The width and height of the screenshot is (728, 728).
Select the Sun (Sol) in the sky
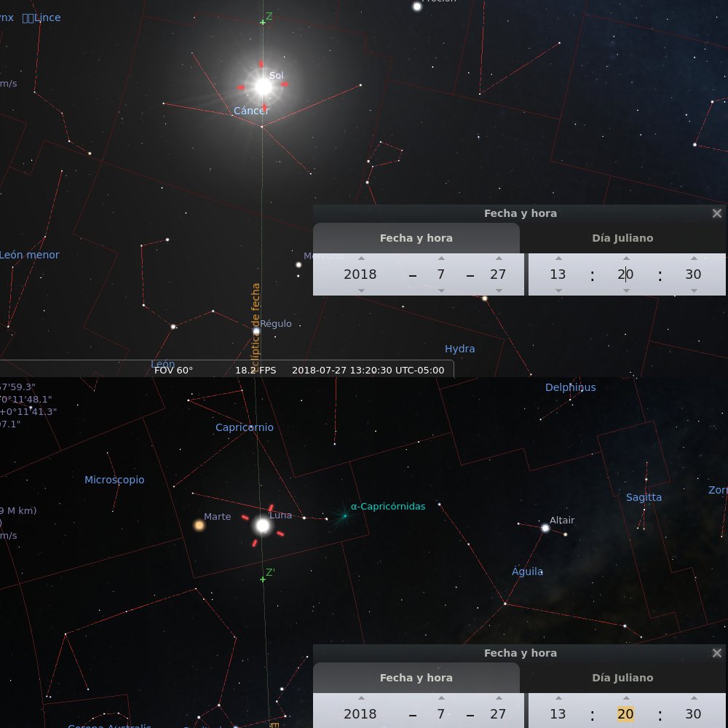click(264, 87)
